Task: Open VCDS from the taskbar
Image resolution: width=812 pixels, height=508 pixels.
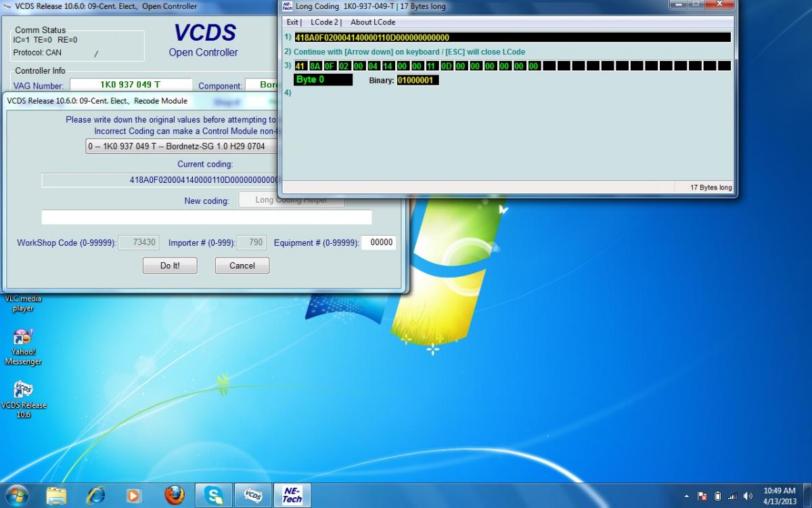Action: tap(253, 495)
